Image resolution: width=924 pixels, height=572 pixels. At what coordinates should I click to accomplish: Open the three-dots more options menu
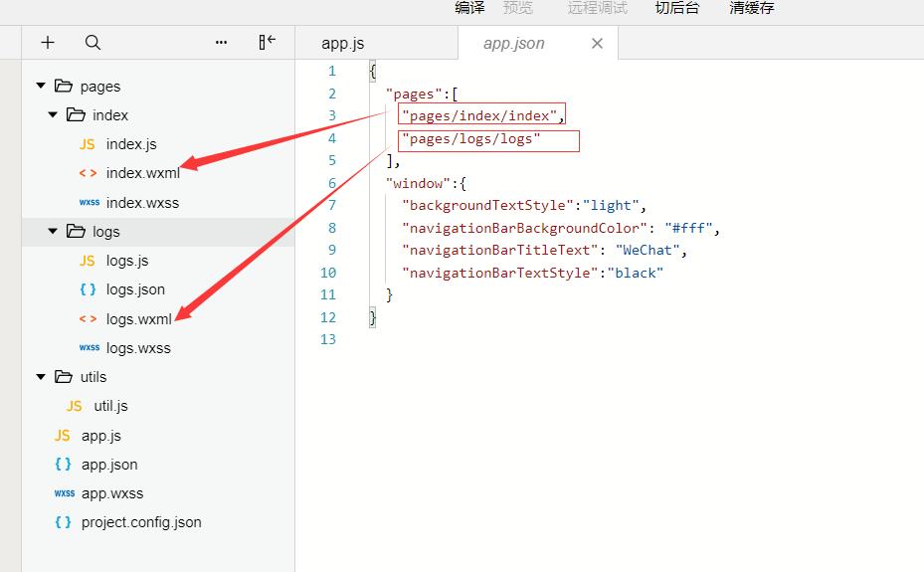coord(221,43)
